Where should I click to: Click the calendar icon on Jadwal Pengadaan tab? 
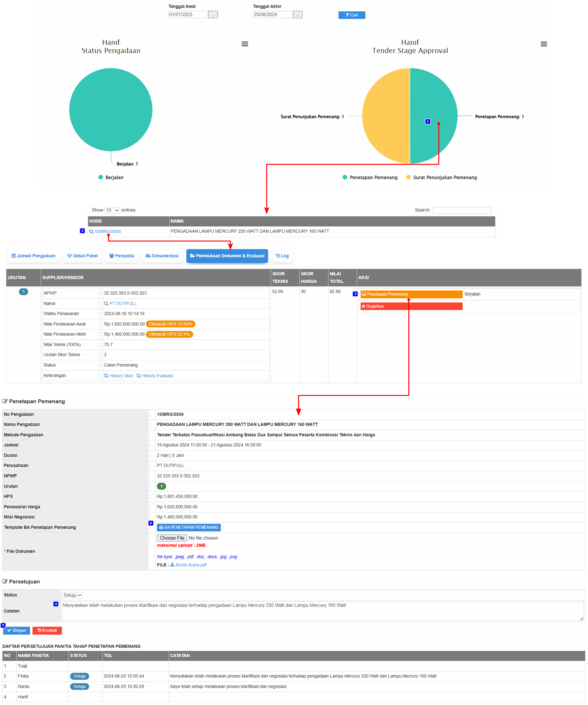(x=14, y=256)
